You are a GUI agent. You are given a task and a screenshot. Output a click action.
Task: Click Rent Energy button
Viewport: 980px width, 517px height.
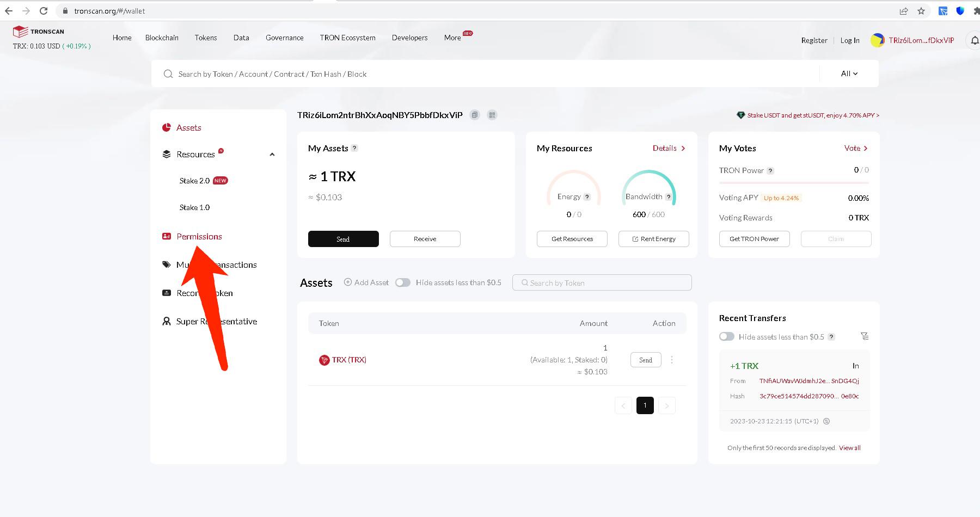click(x=654, y=239)
